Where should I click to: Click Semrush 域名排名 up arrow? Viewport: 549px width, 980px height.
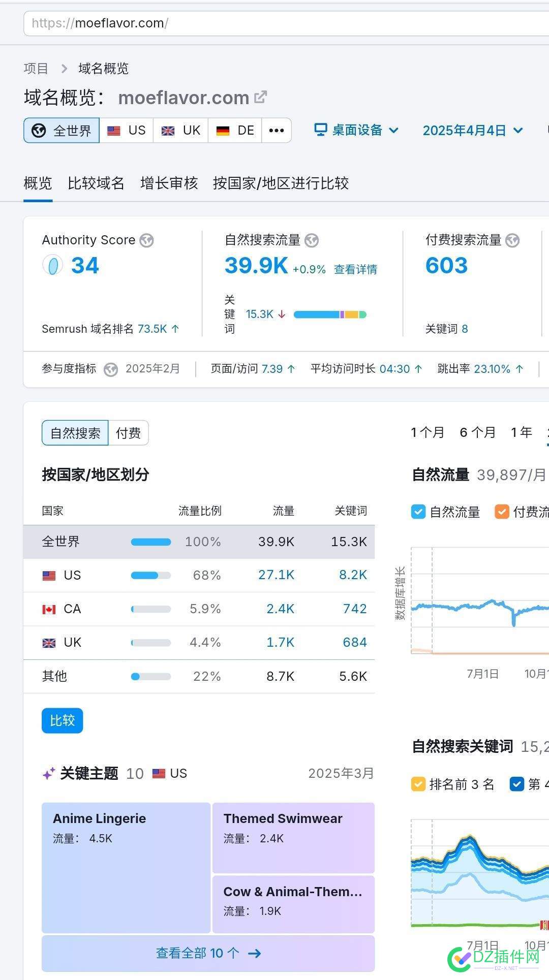click(x=175, y=329)
